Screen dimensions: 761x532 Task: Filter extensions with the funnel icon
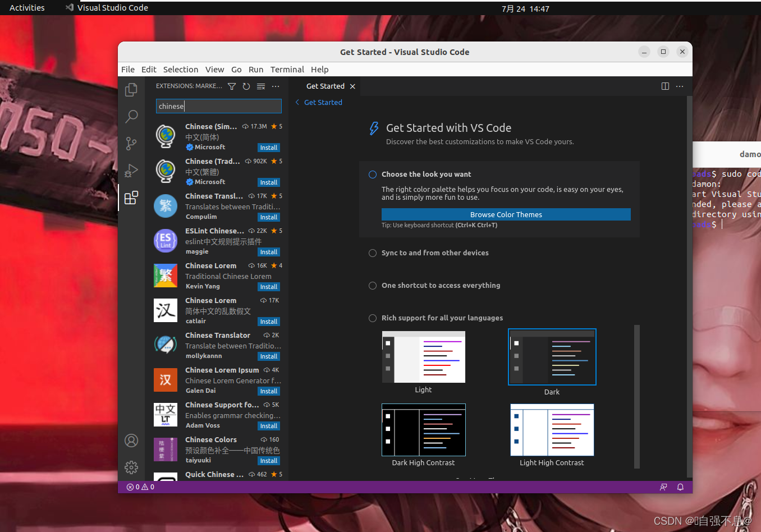point(232,86)
